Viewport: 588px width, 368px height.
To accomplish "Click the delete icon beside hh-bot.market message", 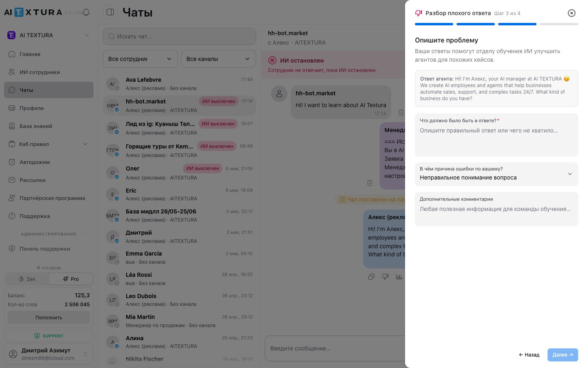I will [x=401, y=112].
